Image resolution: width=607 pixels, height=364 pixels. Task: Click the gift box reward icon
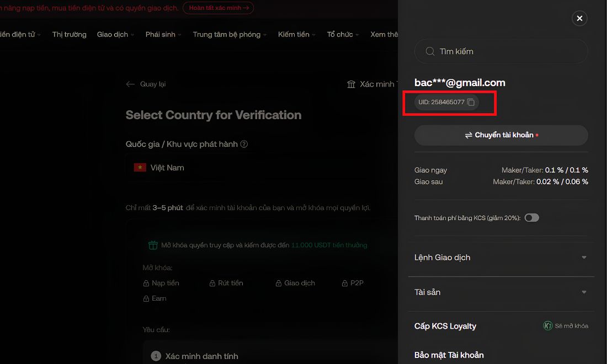pyautogui.click(x=153, y=245)
